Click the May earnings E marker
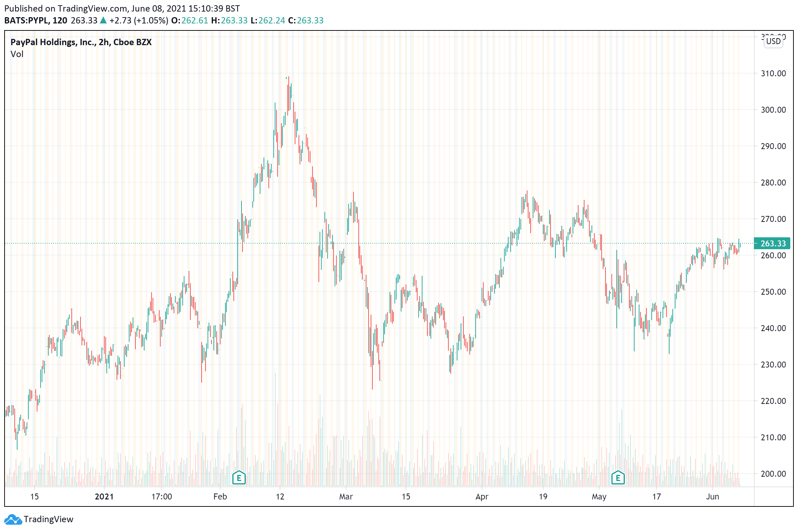Screen dimensions: 798x532 (x=618, y=477)
